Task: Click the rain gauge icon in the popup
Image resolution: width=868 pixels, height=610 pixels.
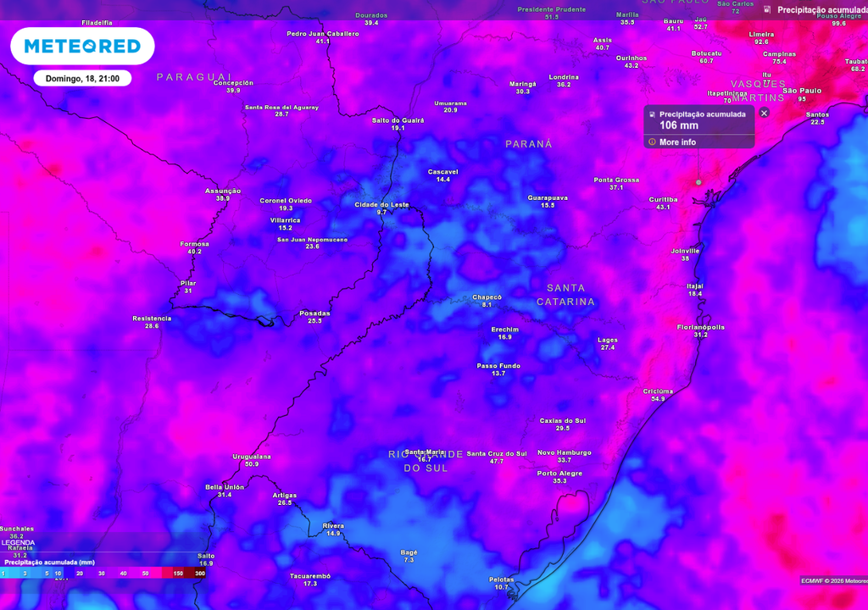Action: 652,114
